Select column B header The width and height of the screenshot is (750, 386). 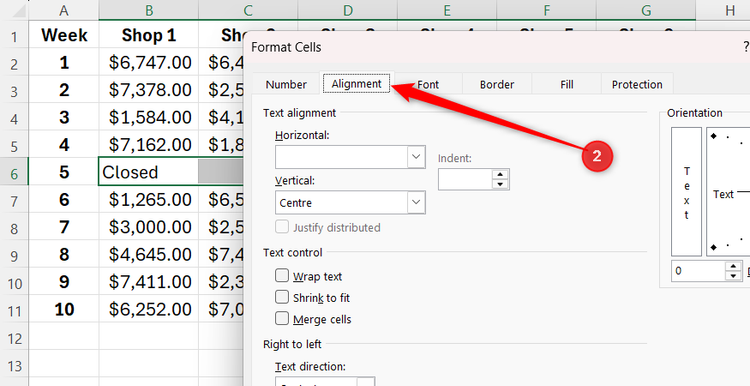pyautogui.click(x=149, y=10)
